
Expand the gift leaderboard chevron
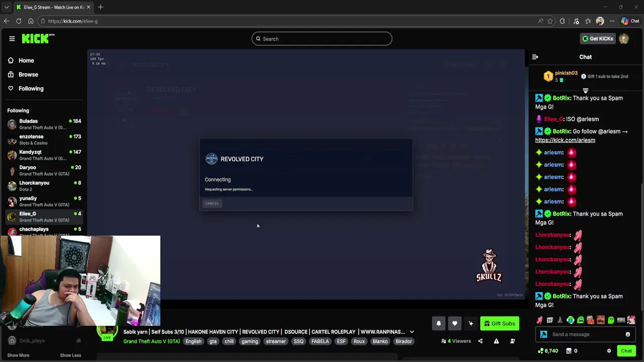[586, 91]
